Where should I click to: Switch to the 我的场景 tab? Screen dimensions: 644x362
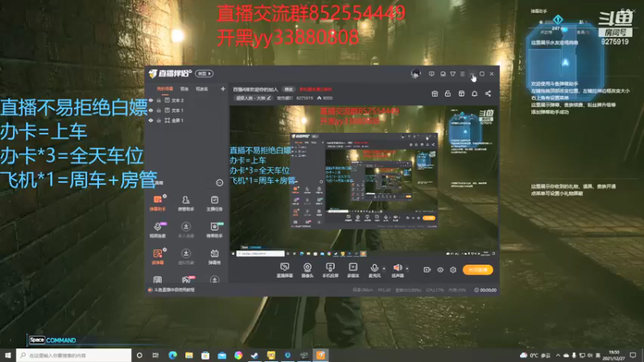[165, 88]
